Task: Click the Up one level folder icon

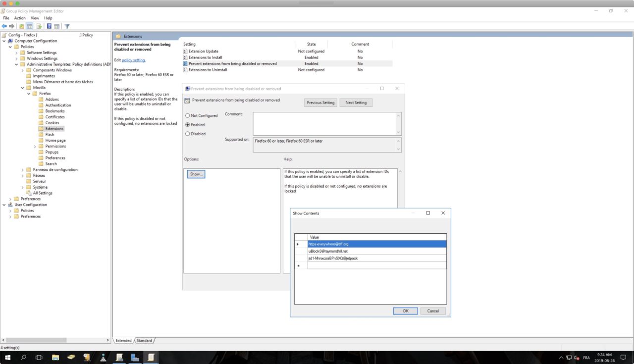Action: 22,26
